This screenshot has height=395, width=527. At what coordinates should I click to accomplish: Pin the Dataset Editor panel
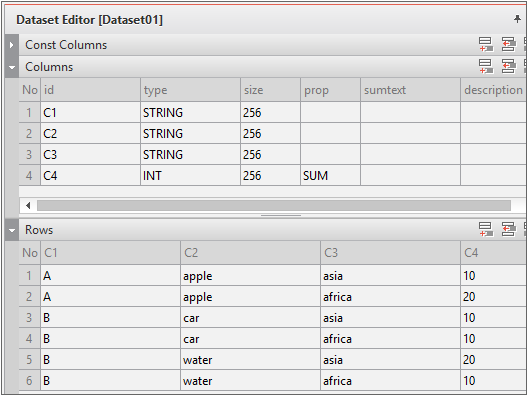[x=517, y=19]
